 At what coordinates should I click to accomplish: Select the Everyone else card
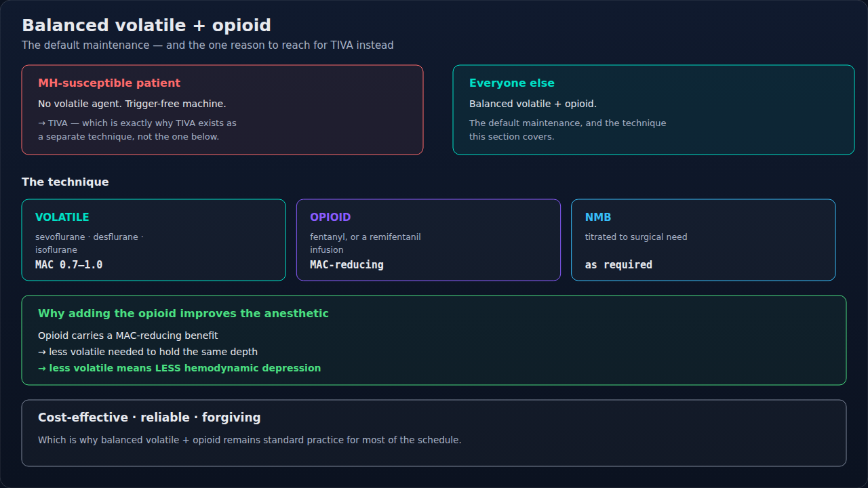(x=654, y=110)
